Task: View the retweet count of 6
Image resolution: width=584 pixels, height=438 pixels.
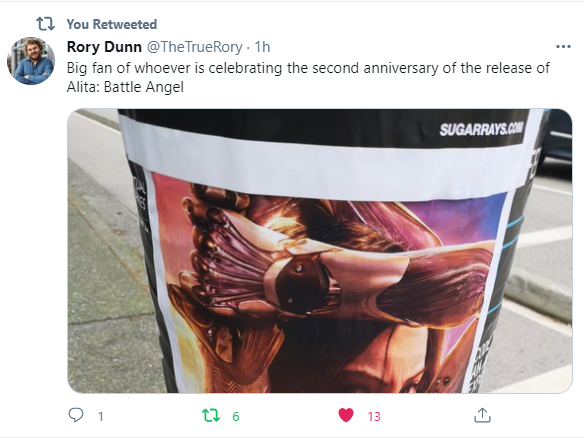Action: tap(235, 416)
